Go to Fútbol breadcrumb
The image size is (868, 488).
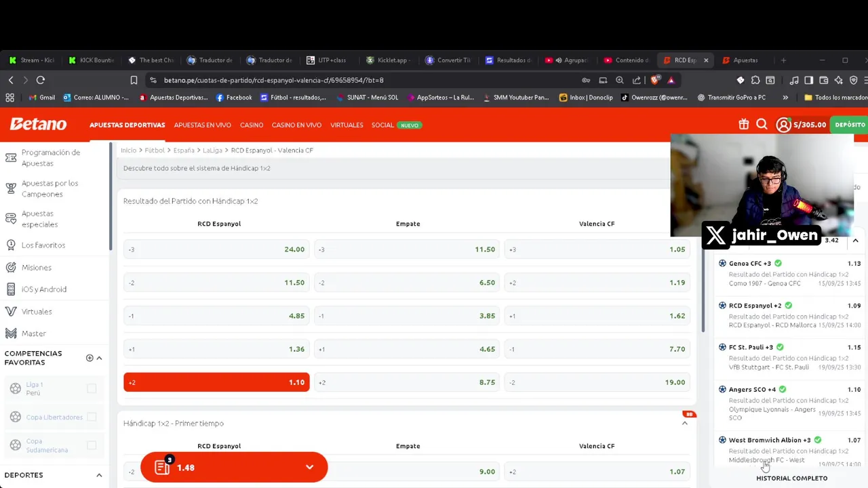(155, 150)
